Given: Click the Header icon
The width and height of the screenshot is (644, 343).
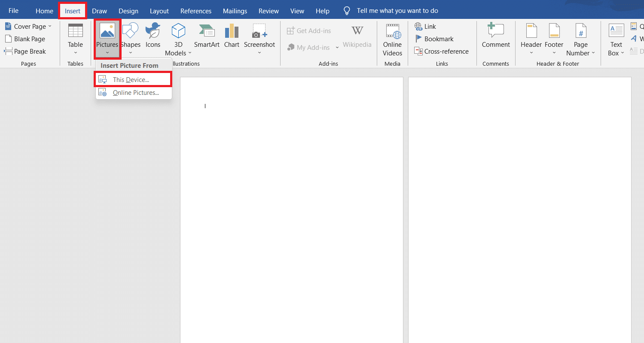Looking at the screenshot, I should (531, 31).
